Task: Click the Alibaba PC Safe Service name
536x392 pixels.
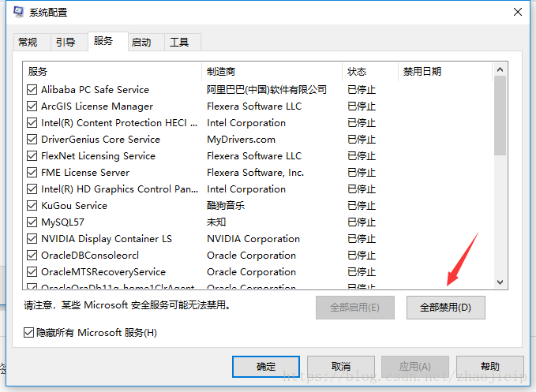Action: (95, 90)
